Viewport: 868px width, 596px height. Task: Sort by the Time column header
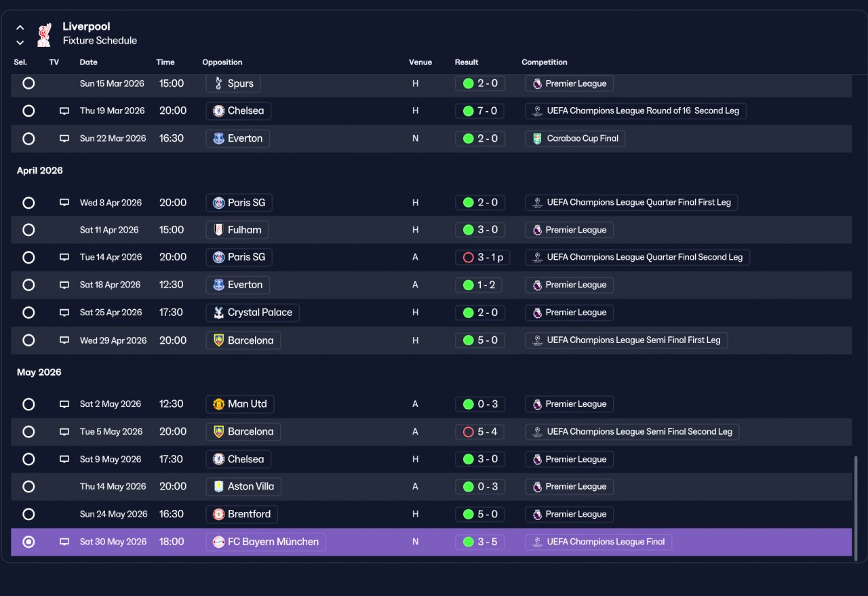coord(165,62)
